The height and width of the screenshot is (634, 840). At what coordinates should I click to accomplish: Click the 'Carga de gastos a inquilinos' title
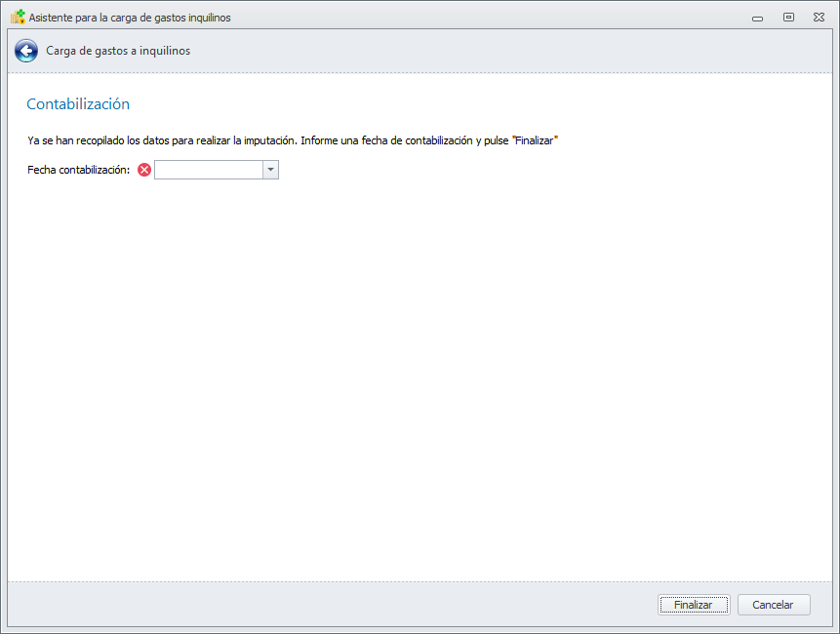(x=118, y=51)
